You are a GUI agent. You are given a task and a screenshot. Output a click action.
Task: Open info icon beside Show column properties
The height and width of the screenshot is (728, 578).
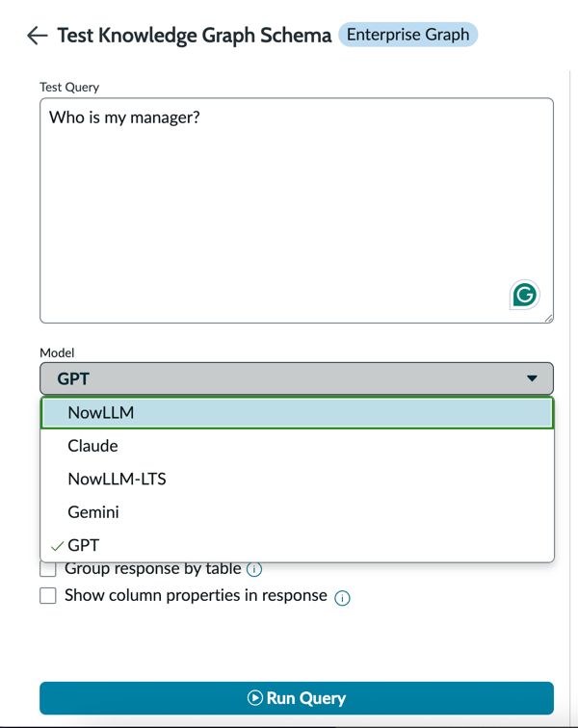click(342, 598)
